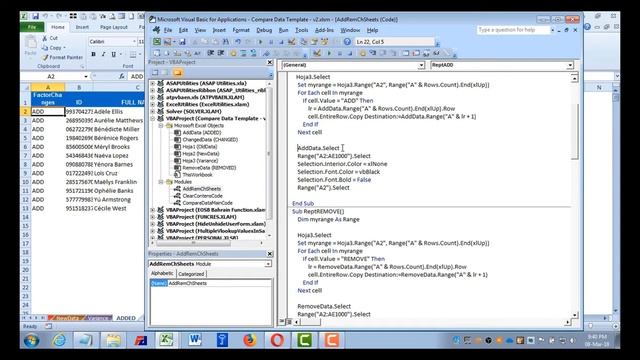Open Firefox from Windows taskbar
Viewport: 640px width, 360px height.
pos(249,340)
